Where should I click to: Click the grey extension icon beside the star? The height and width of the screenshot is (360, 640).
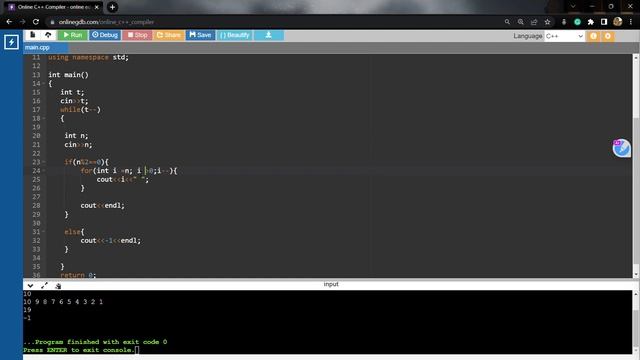(564, 22)
